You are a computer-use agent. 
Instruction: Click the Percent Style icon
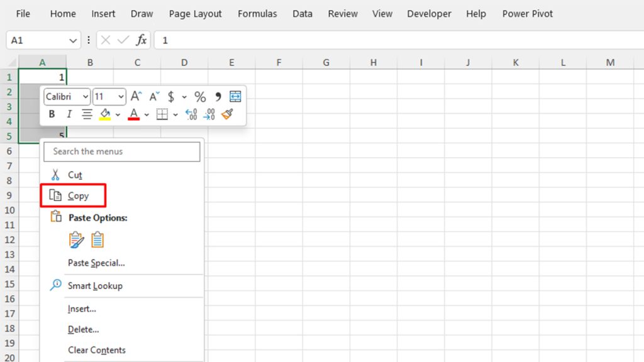pyautogui.click(x=200, y=96)
